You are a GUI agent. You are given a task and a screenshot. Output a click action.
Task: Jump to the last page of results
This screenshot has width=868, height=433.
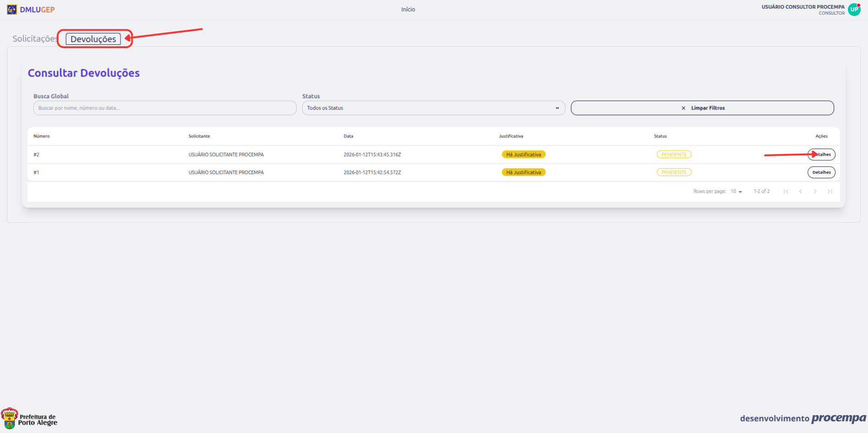(x=830, y=192)
